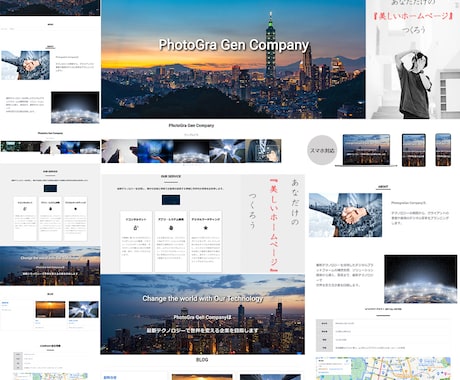The width and height of the screenshot is (460, 380).
Task: Click the blue blog category link in the left preview
Action: coord(5,303)
